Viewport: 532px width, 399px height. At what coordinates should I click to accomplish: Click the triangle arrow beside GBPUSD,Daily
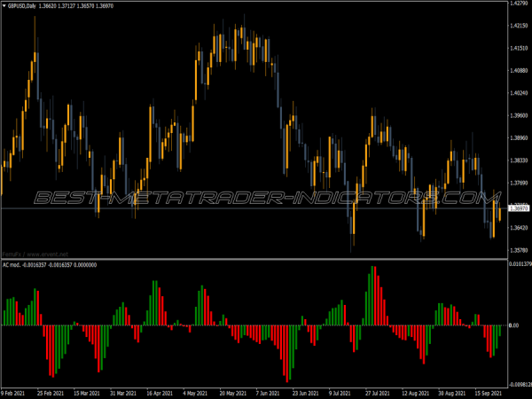tap(4, 4)
